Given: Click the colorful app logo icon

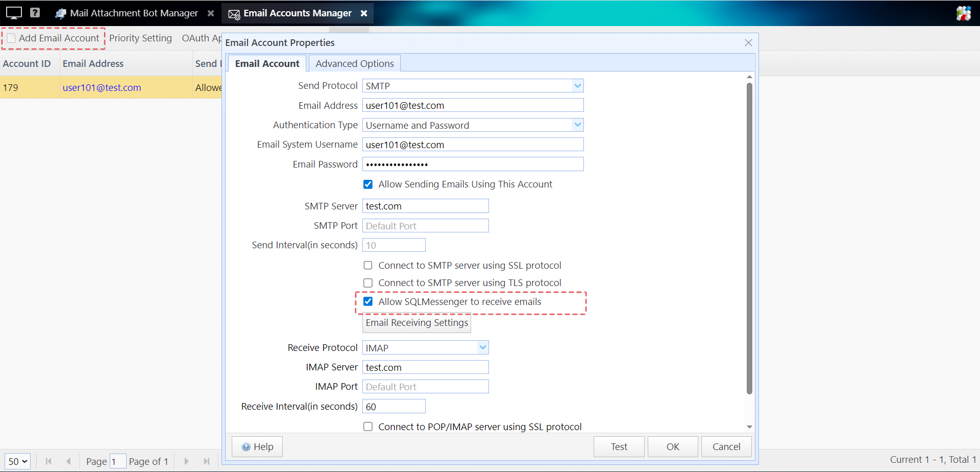Looking at the screenshot, I should pos(963,13).
